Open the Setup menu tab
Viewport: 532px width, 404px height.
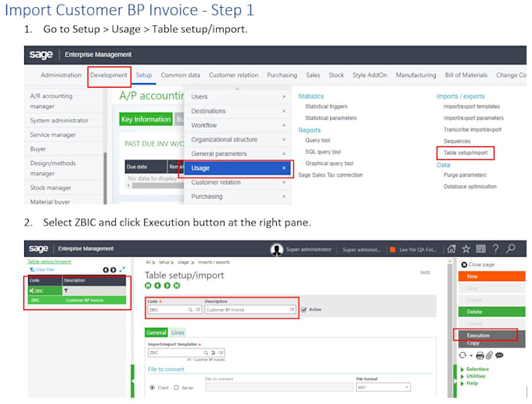[144, 75]
